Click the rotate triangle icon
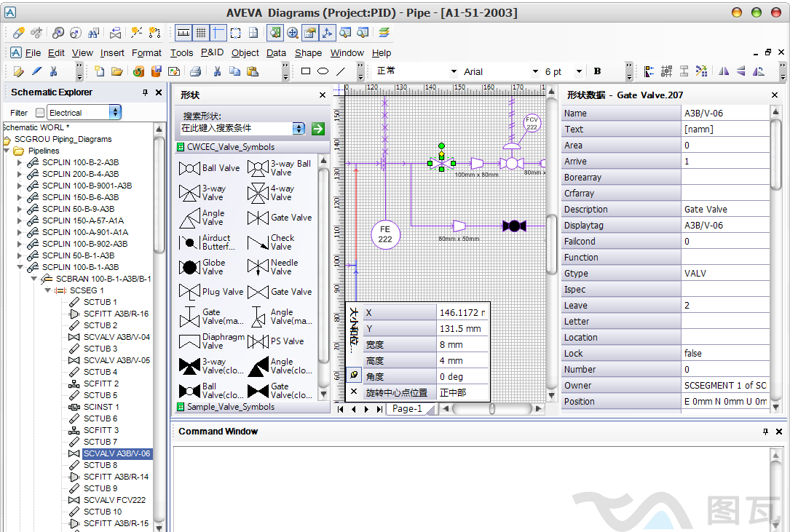Image resolution: width=790 pixels, height=532 pixels. pyautogui.click(x=758, y=71)
